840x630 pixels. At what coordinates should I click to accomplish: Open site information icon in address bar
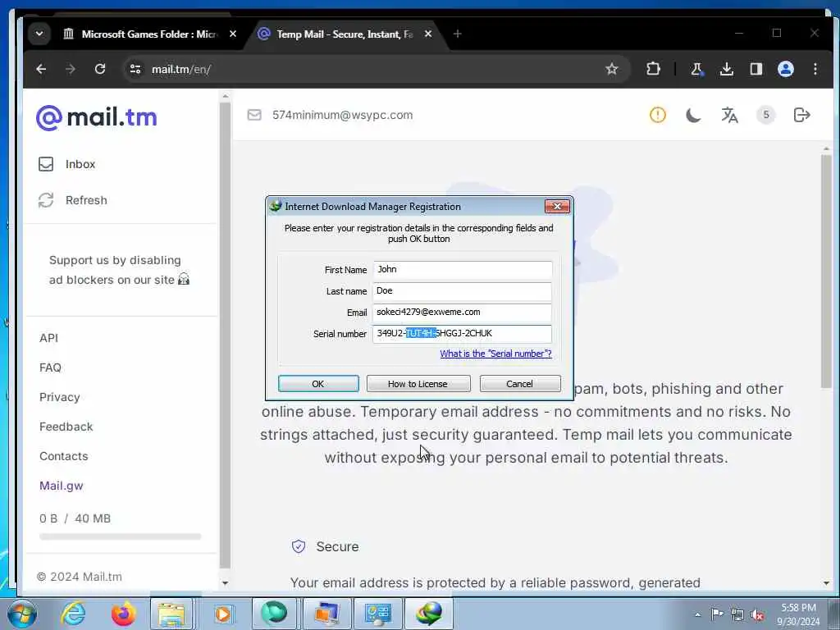[x=135, y=69]
